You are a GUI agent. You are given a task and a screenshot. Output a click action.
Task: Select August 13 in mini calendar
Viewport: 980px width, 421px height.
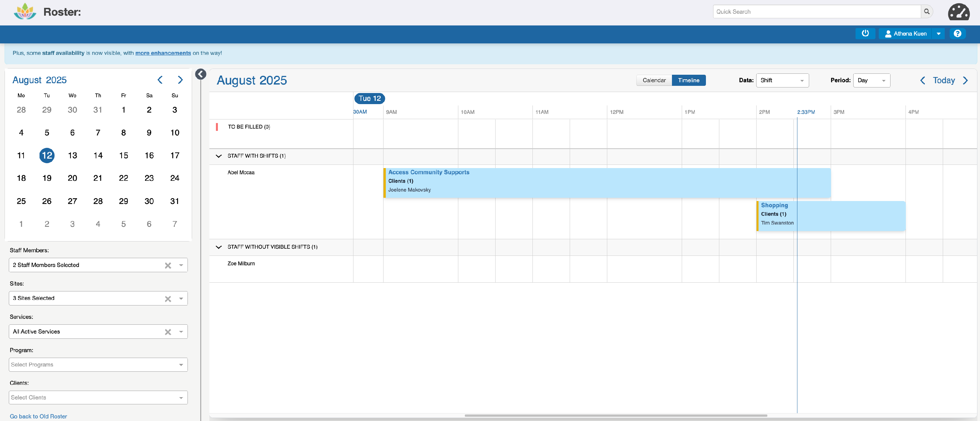[72, 155]
